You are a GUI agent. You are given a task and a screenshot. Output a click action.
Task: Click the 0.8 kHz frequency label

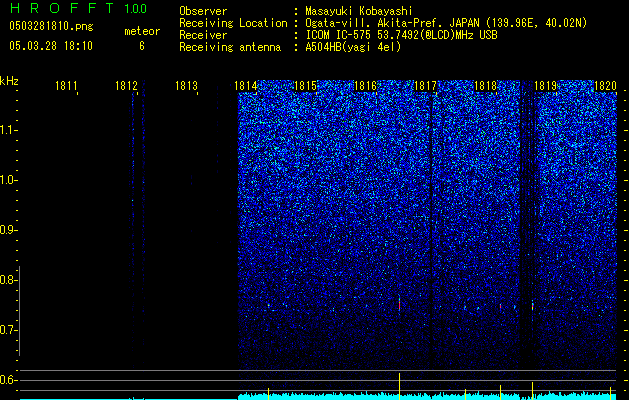coord(7,280)
